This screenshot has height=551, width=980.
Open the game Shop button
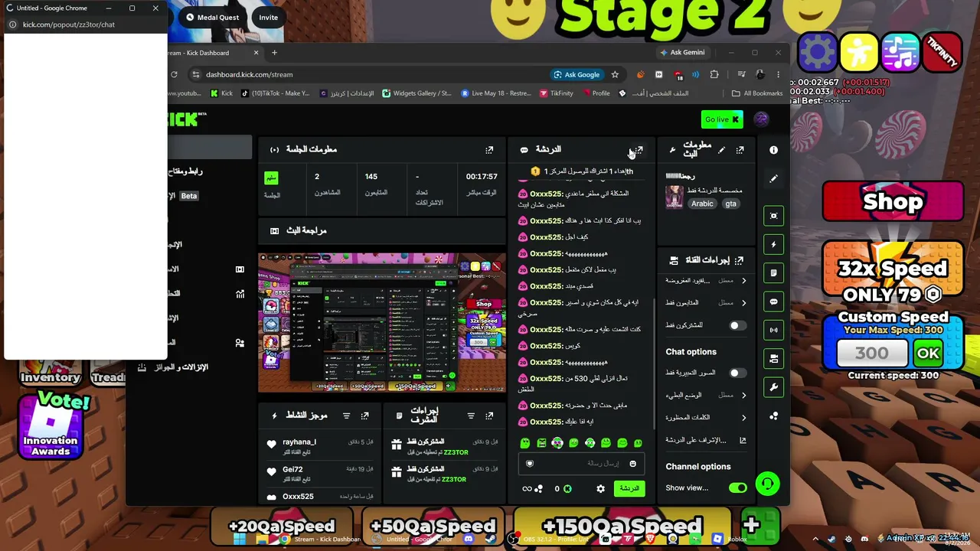pyautogui.click(x=893, y=202)
